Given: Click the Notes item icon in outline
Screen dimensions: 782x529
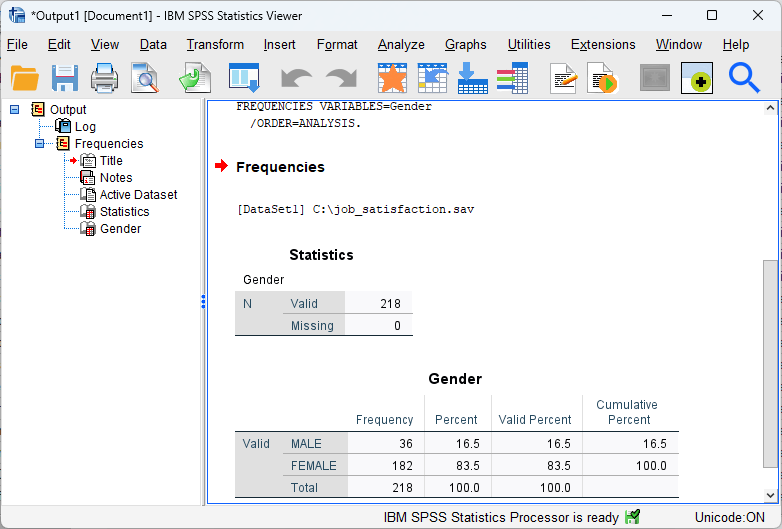Looking at the screenshot, I should click(x=88, y=177).
